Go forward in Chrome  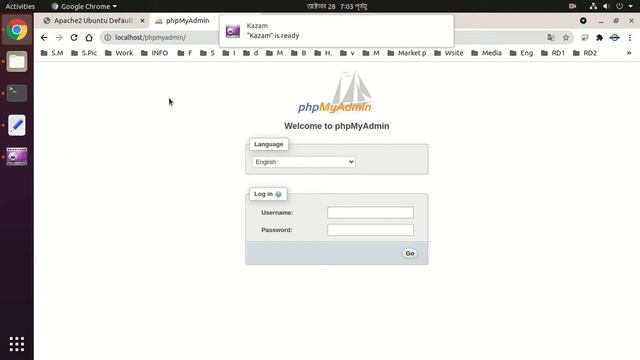click(x=59, y=38)
